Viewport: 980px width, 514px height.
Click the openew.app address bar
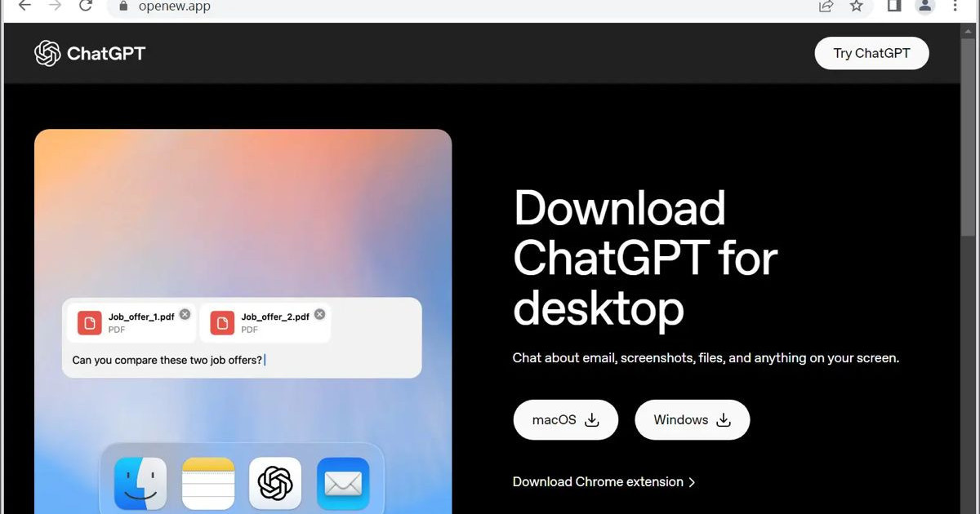(x=490, y=7)
